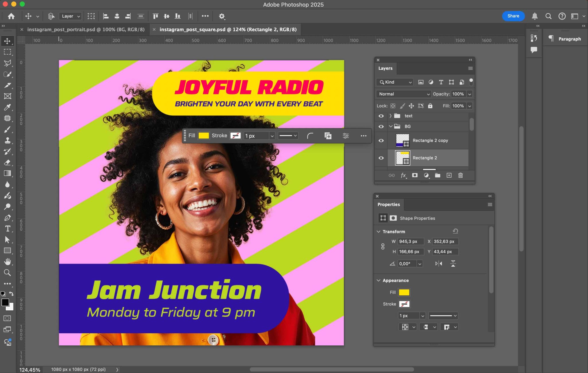The width and height of the screenshot is (588, 373).
Task: Hide the Rectangle 2 copy layer
Action: click(381, 141)
